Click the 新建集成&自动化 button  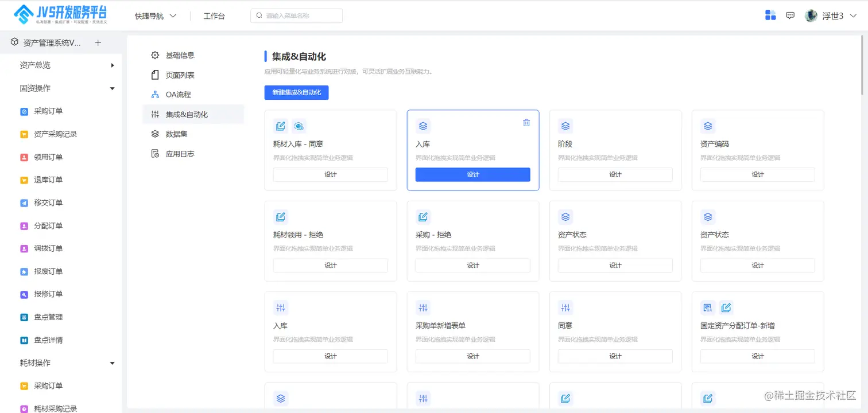[296, 92]
